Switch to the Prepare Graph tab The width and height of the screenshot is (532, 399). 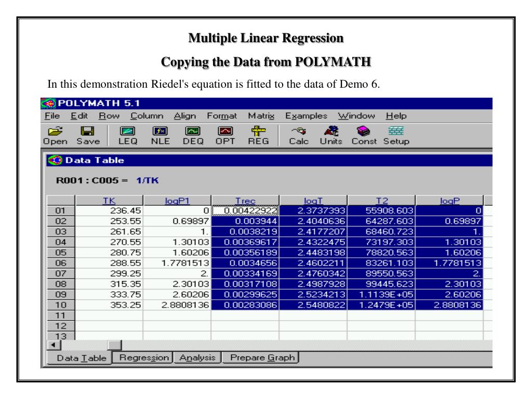click(262, 357)
